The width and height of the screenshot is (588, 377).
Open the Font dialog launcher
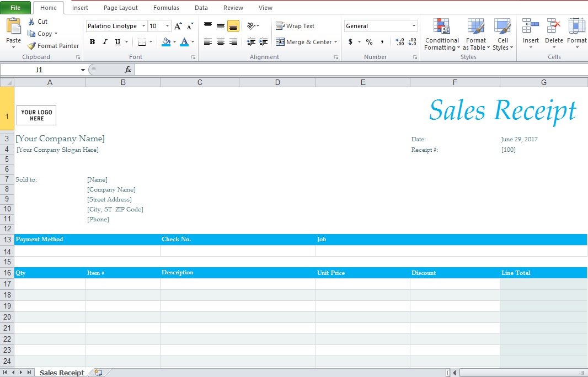pos(194,57)
